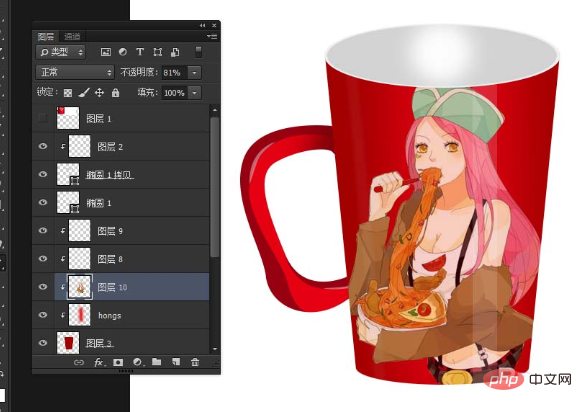The image size is (582, 412).
Task: Lock layer position move icon
Action: (x=99, y=93)
